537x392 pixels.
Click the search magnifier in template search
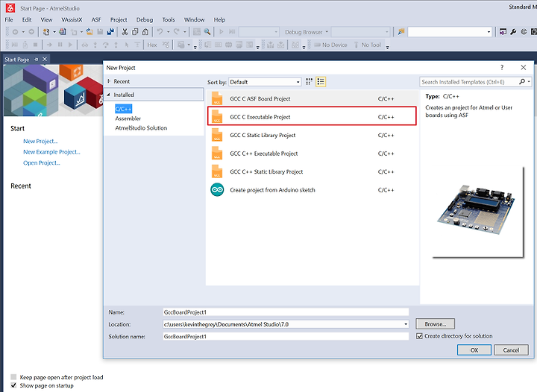(x=522, y=82)
